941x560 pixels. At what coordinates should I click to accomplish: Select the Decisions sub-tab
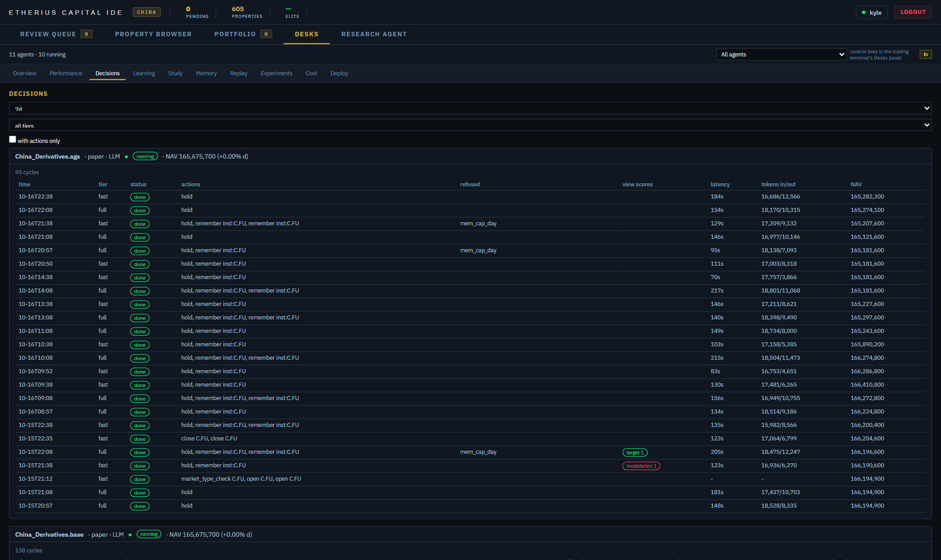pyautogui.click(x=108, y=73)
